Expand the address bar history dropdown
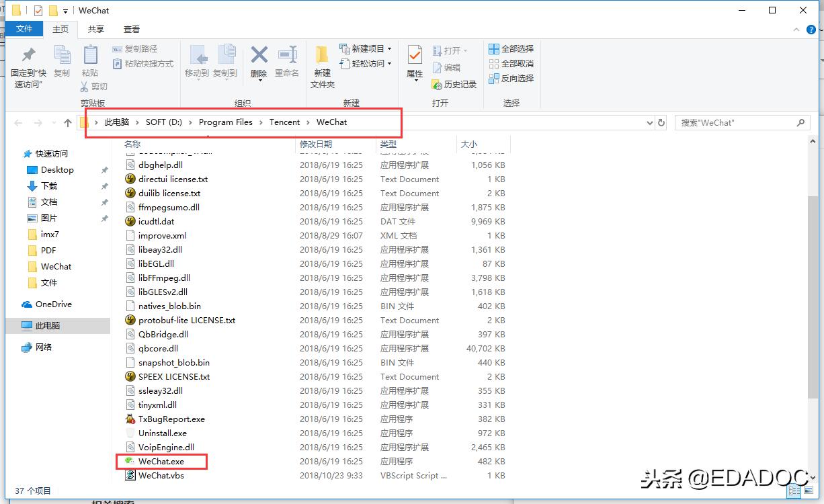The height and width of the screenshot is (504, 824). 649,123
